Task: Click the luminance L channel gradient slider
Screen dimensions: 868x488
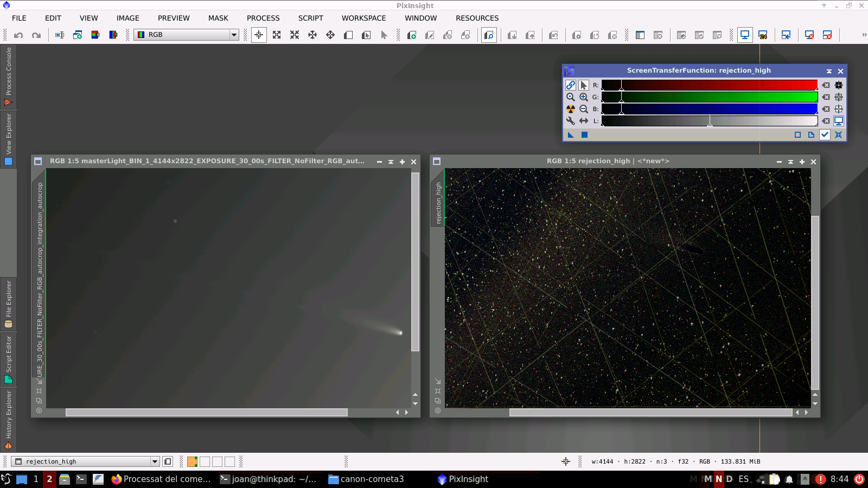Action: coord(709,121)
